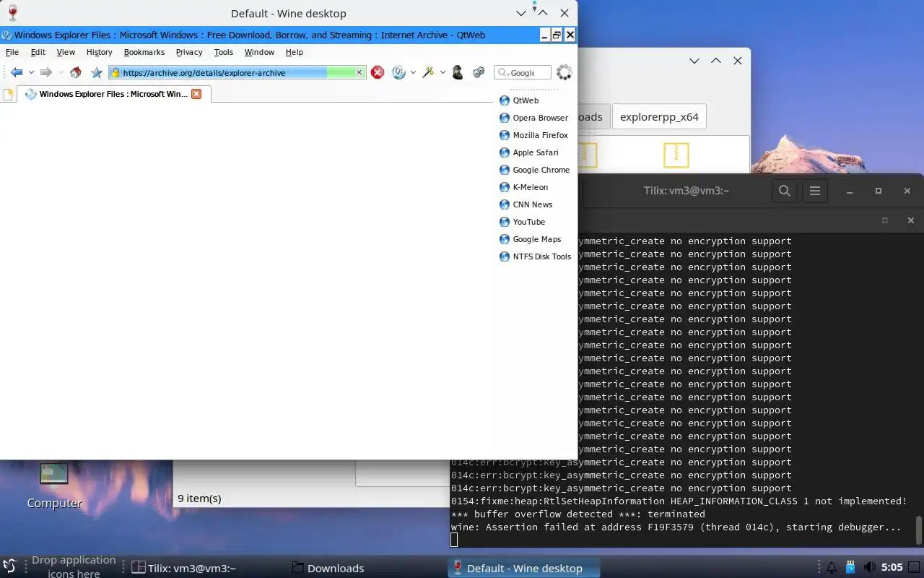
Task: Open the Google Chrome bookmark
Action: [x=534, y=170]
